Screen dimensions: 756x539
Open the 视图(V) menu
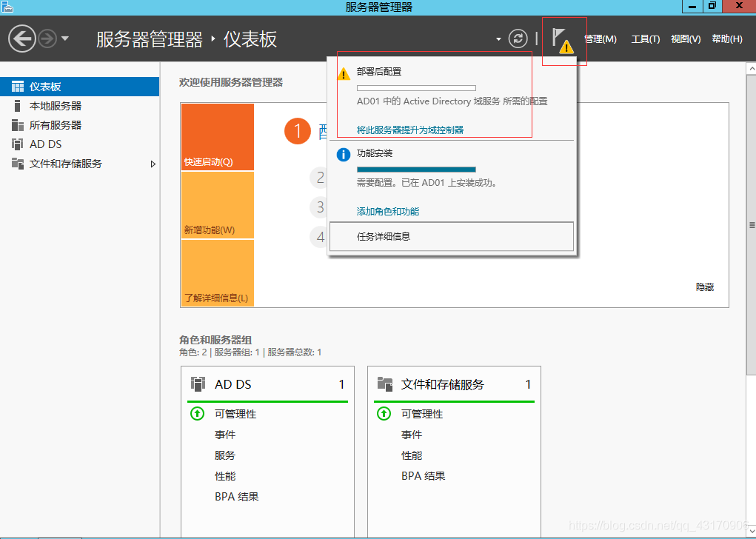686,39
